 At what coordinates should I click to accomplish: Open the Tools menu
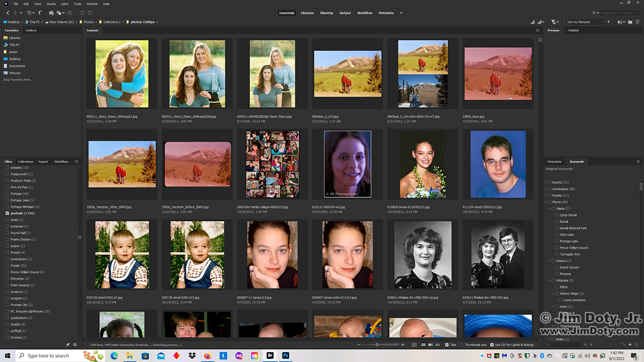point(78,4)
